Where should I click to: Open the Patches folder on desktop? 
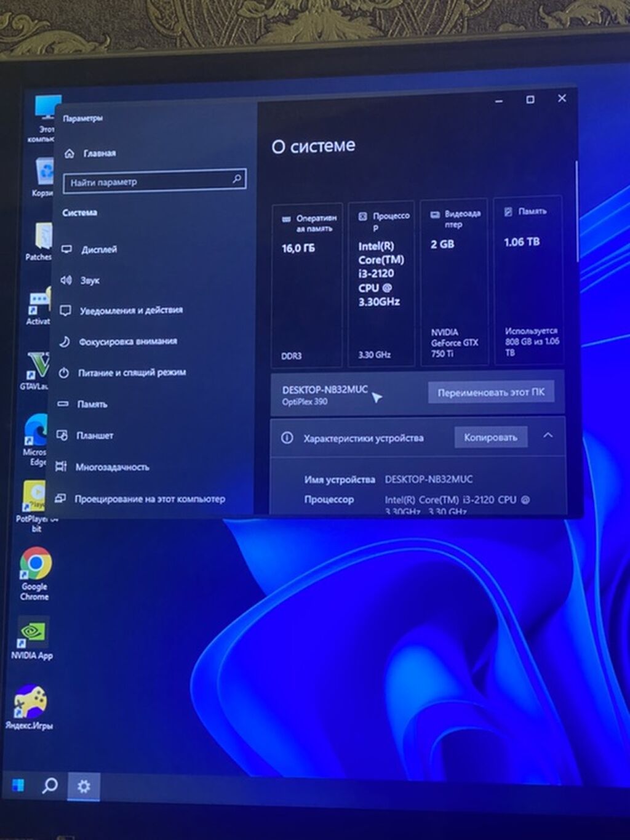pos(41,241)
